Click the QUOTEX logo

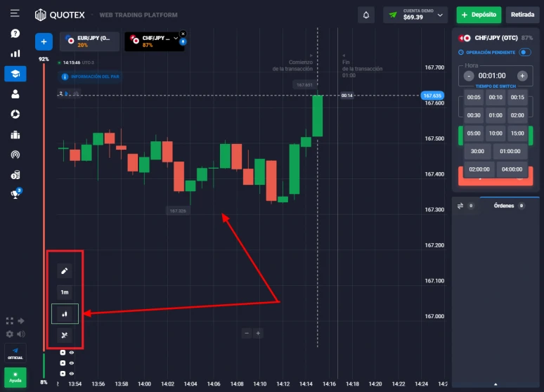pos(60,15)
